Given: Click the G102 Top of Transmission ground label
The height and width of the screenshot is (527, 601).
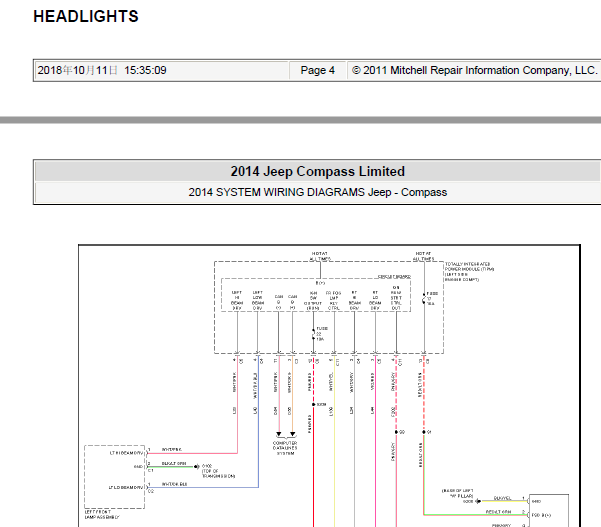Looking at the screenshot, I should pos(218,471).
